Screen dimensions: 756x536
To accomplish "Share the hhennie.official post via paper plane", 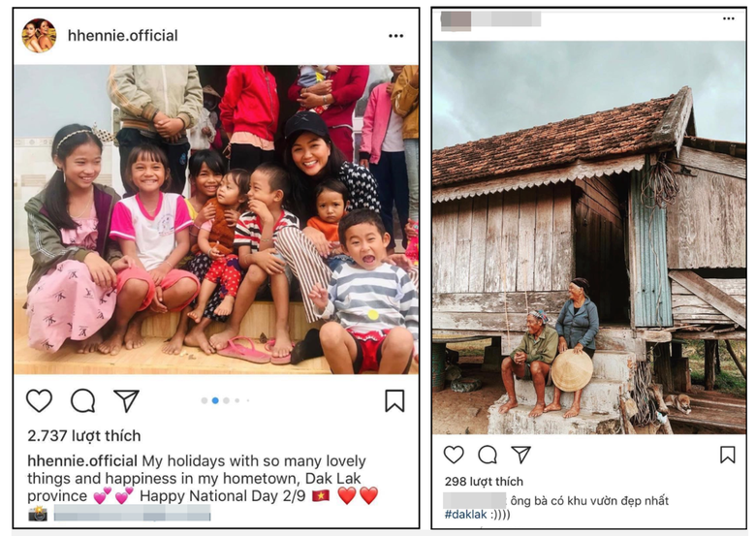I will click(x=126, y=400).
